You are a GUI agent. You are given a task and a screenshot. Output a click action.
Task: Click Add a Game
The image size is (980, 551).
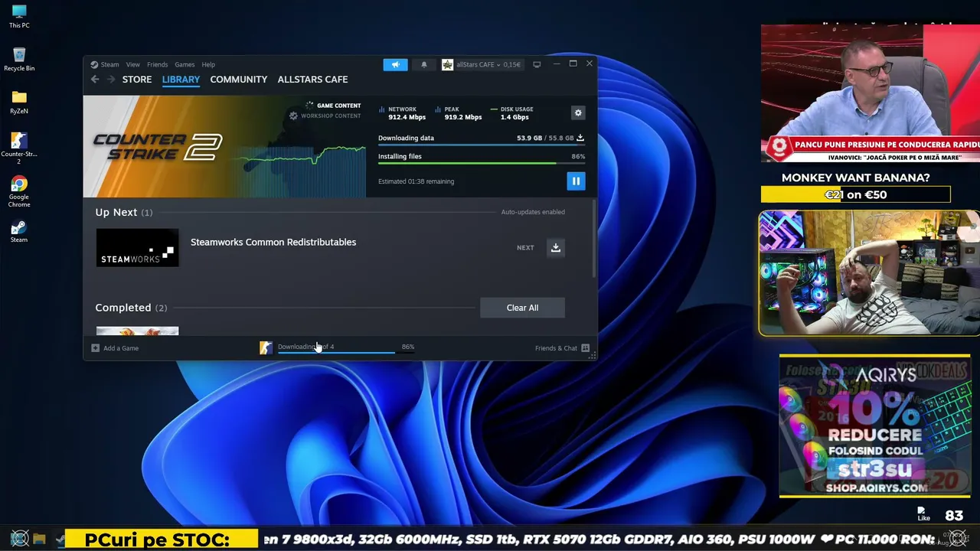coord(121,348)
